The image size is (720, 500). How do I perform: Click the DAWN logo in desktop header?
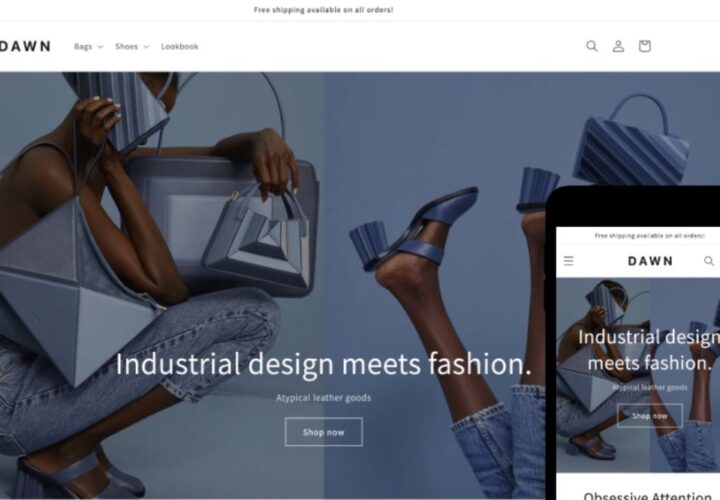[25, 46]
